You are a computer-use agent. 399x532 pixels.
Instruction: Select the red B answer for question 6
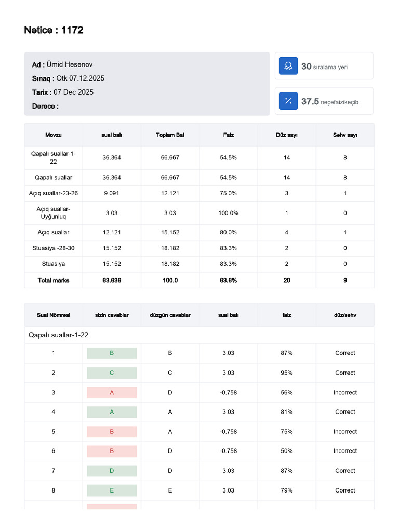point(112,451)
